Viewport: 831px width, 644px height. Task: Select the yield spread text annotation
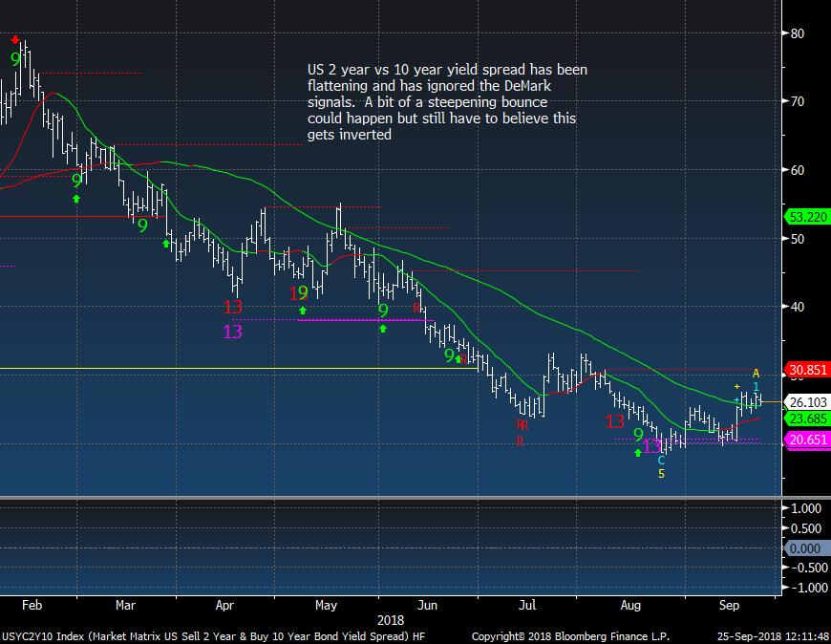tap(447, 103)
